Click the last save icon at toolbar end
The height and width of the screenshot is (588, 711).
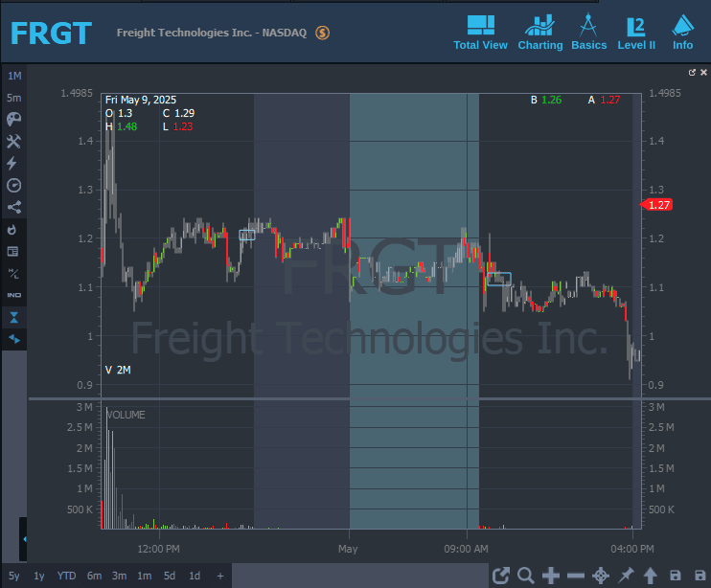tap(700, 576)
